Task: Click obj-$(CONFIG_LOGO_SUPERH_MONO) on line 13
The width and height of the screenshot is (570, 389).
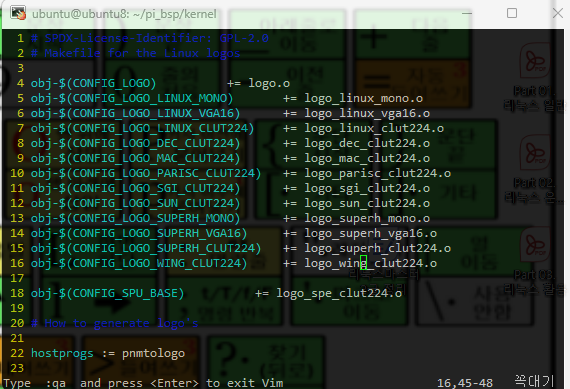Action: click(x=135, y=218)
